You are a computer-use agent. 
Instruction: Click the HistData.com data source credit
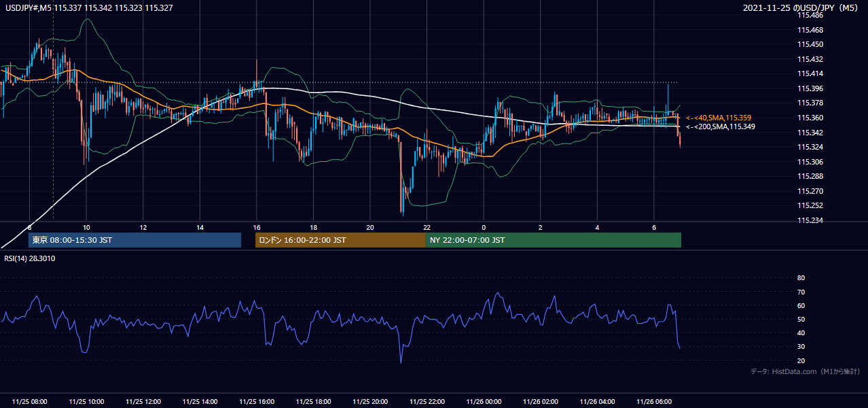pos(806,371)
